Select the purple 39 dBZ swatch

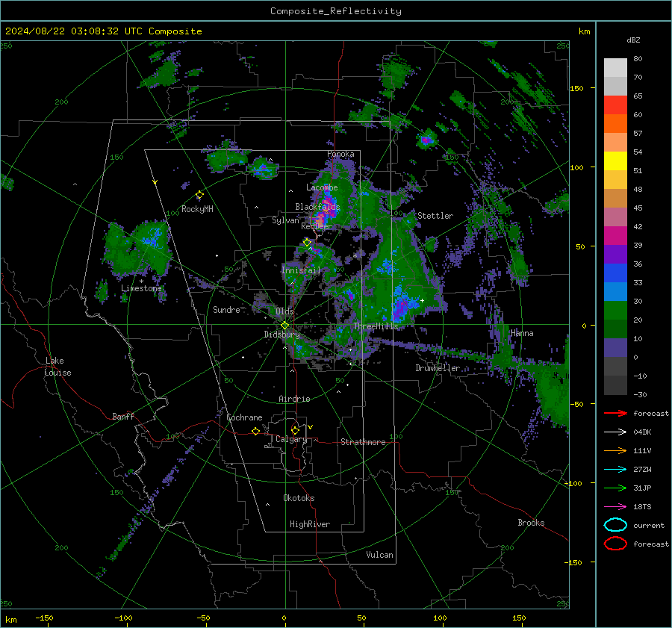(x=615, y=255)
